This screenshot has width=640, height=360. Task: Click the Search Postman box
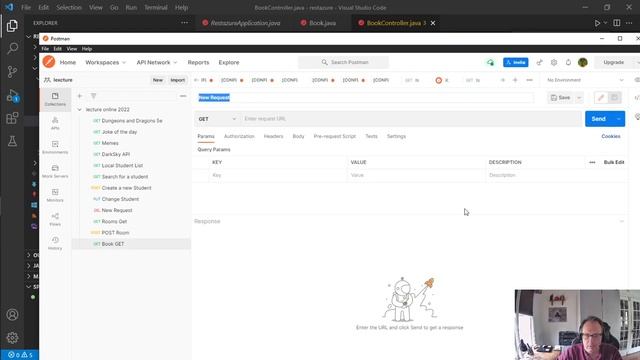point(343,62)
